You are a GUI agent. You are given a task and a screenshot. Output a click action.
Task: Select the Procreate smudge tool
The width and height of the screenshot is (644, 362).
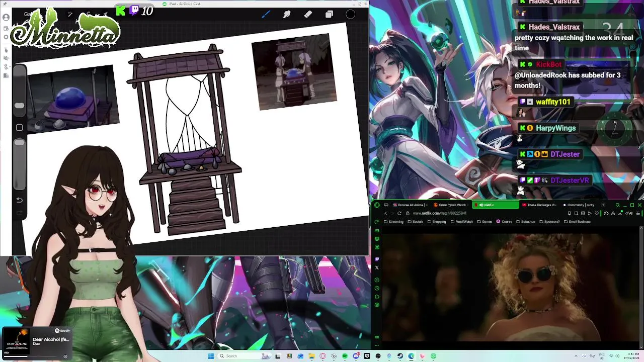coord(287,14)
